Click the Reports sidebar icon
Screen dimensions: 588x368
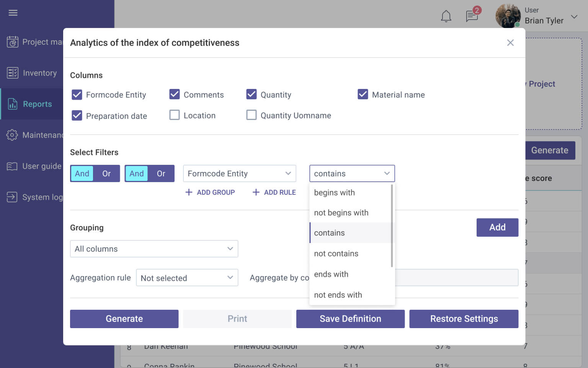click(x=12, y=104)
